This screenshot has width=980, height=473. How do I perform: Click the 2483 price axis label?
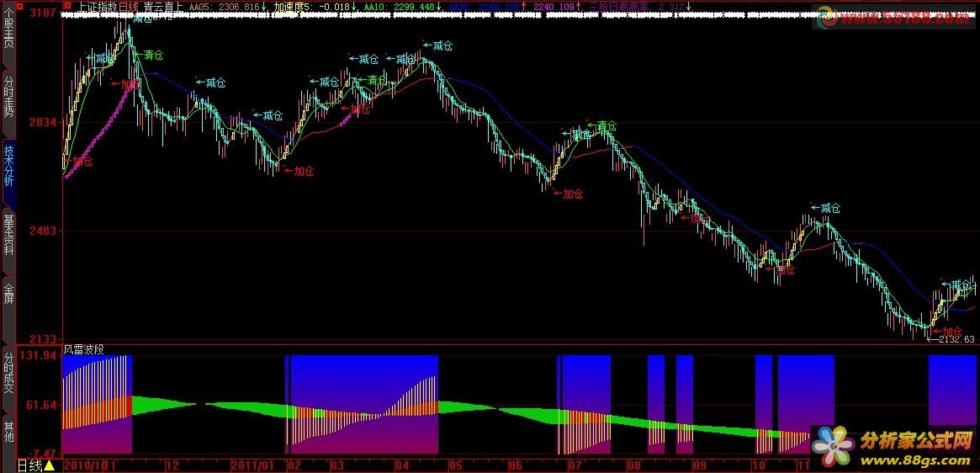pyautogui.click(x=45, y=231)
